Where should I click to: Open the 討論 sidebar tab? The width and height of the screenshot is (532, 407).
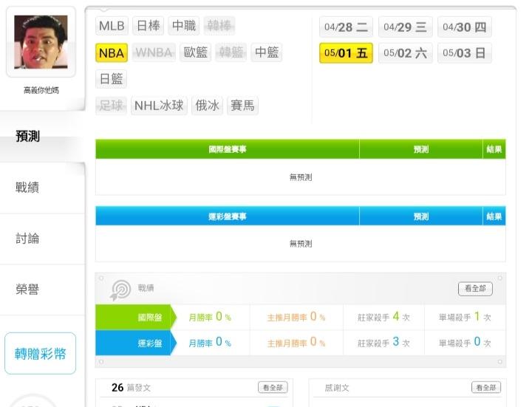pyautogui.click(x=27, y=239)
